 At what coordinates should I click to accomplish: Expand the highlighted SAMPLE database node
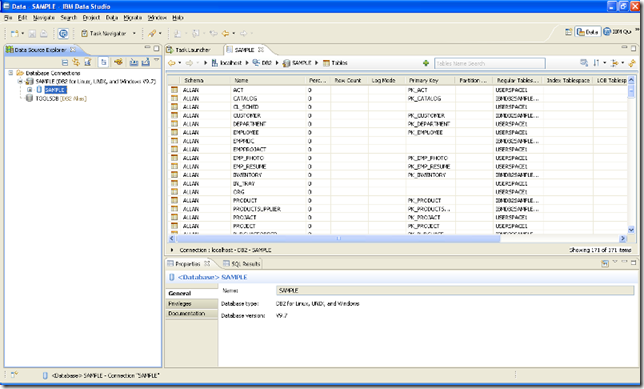[x=30, y=90]
